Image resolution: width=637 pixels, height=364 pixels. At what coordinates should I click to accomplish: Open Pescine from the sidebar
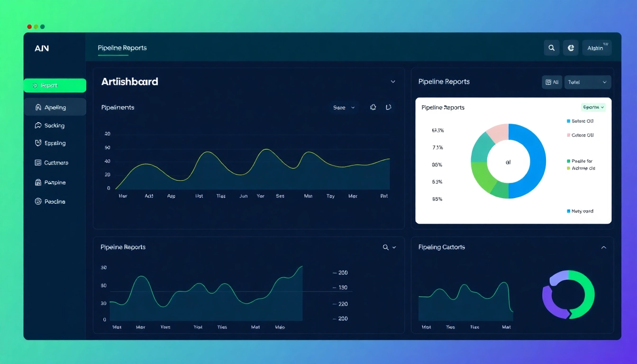coord(37,201)
